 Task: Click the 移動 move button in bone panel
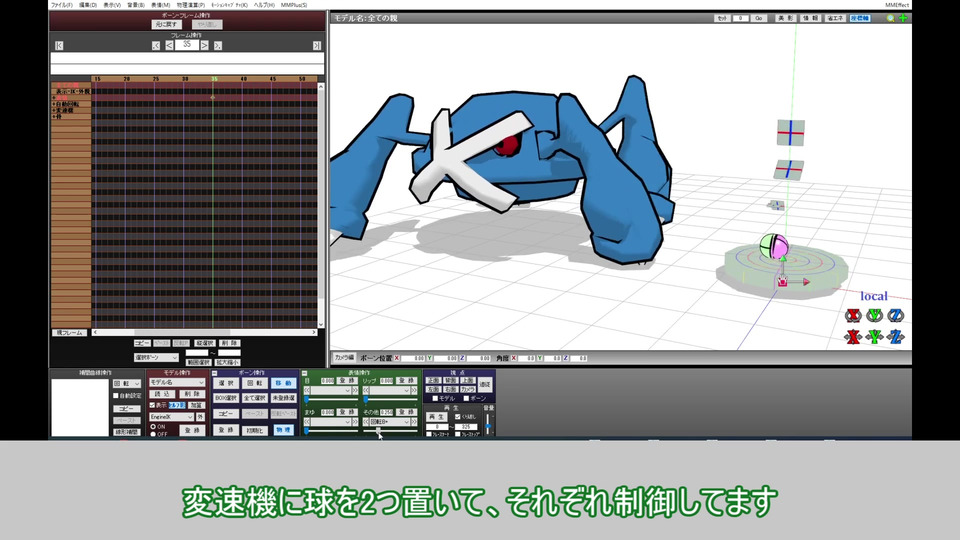coord(283,383)
